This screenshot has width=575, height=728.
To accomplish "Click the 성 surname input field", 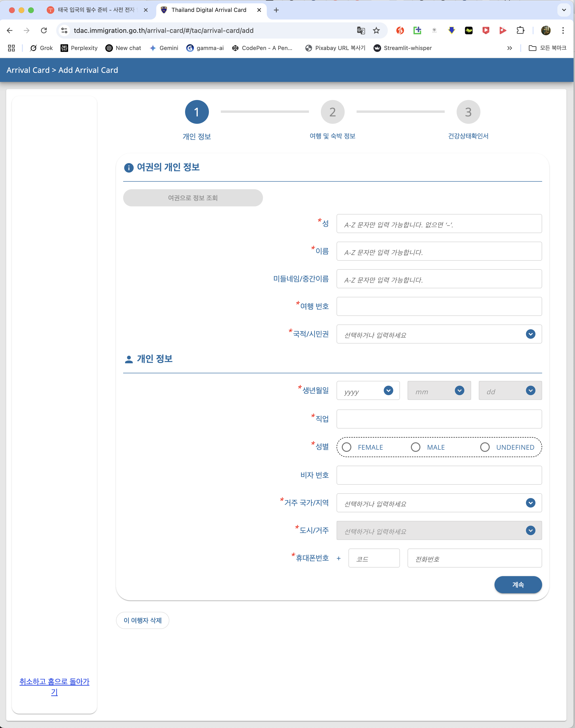I will (x=439, y=224).
